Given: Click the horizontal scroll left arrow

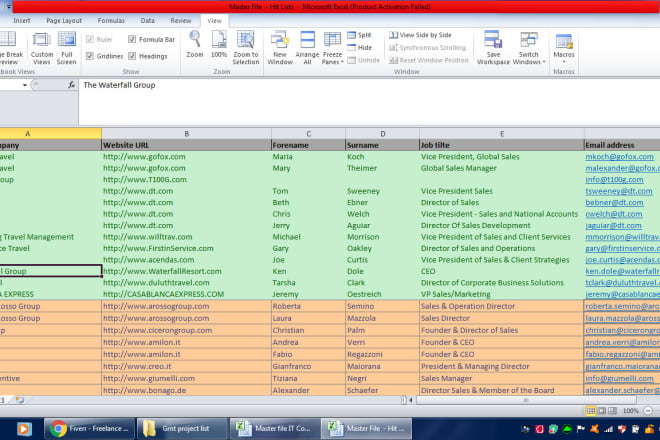Looking at the screenshot, I should tap(411, 400).
